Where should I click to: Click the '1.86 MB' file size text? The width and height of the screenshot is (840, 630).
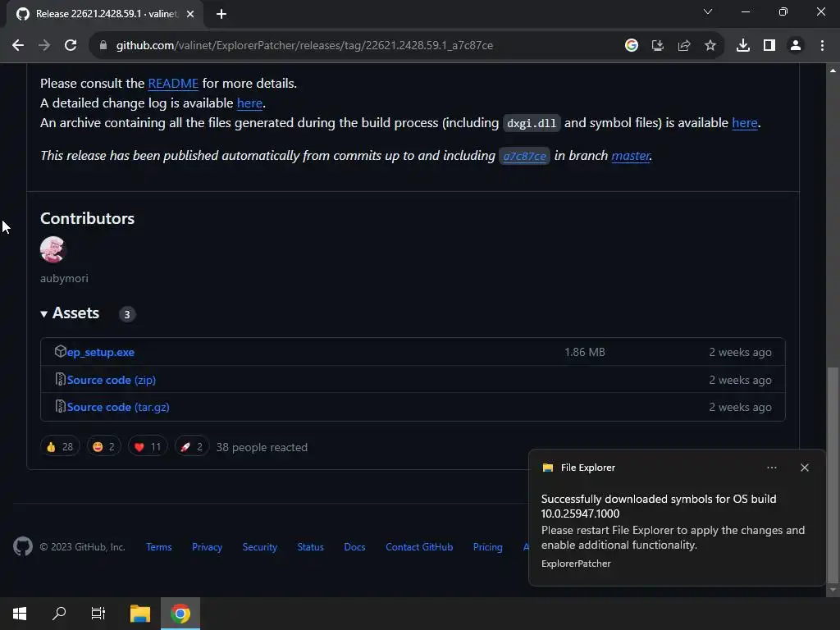click(x=584, y=353)
